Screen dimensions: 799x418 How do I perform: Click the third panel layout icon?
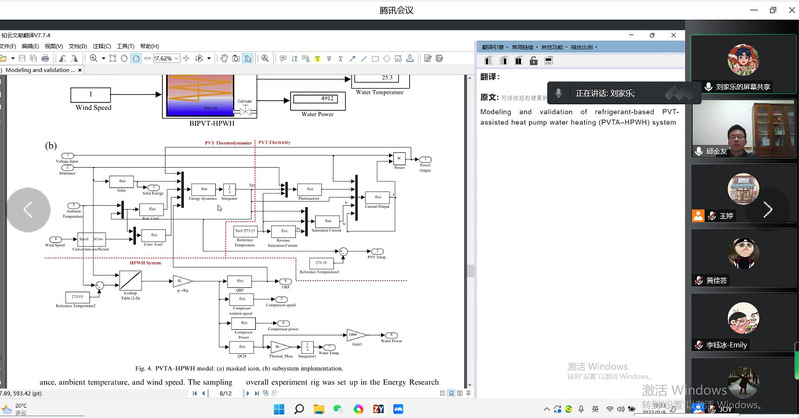pos(518,61)
